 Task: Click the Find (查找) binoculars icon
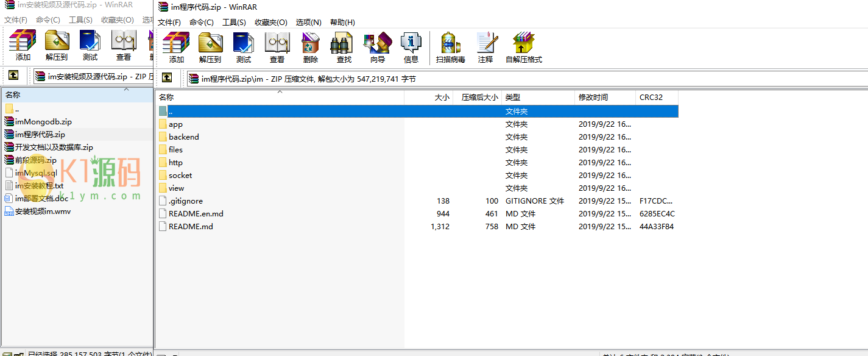pyautogui.click(x=344, y=48)
